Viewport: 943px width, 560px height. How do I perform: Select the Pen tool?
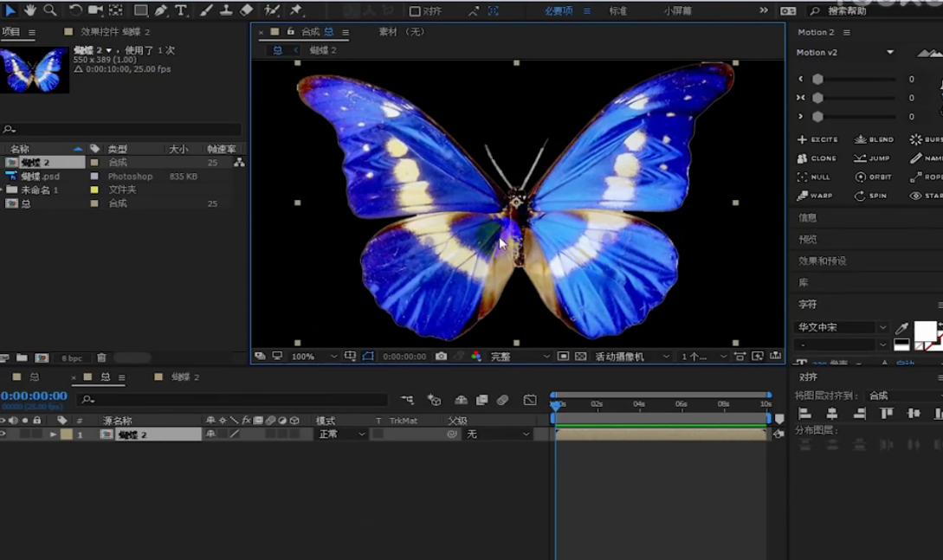(x=160, y=10)
